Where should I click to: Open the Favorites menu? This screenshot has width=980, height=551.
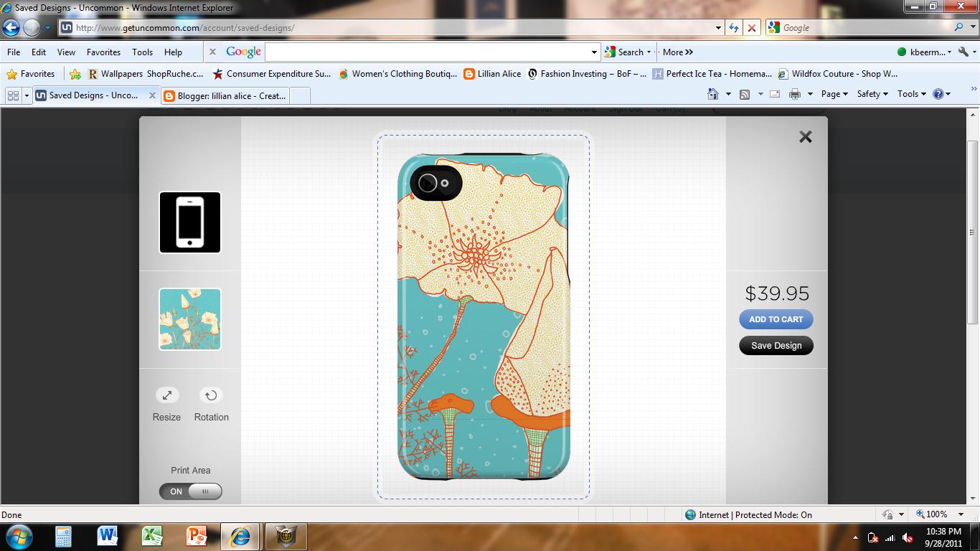103,52
